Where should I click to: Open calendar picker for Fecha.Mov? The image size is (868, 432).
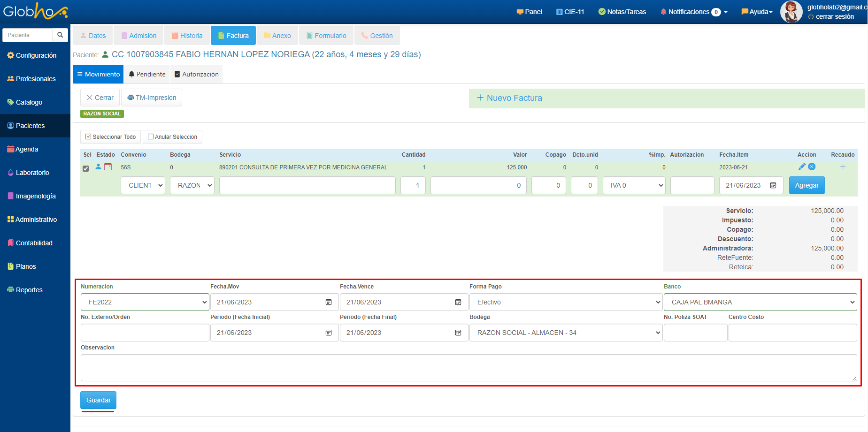[x=329, y=302]
